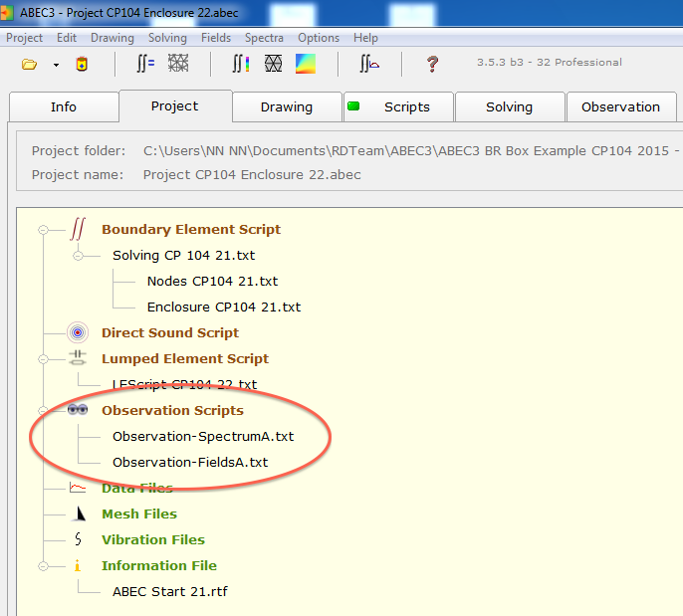Click version label '3.5.3 b3 - 32 Professional'
The image size is (683, 616).
pyautogui.click(x=550, y=63)
